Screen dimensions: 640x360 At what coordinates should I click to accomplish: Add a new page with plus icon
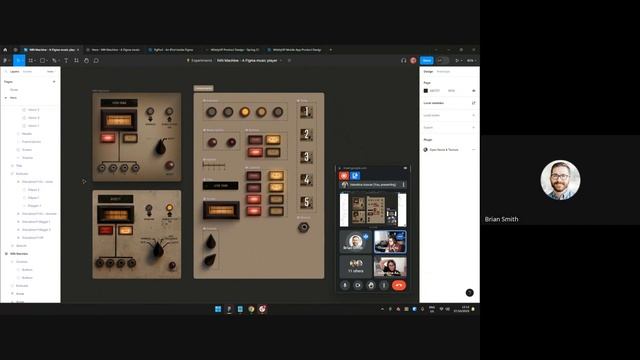click(x=54, y=82)
